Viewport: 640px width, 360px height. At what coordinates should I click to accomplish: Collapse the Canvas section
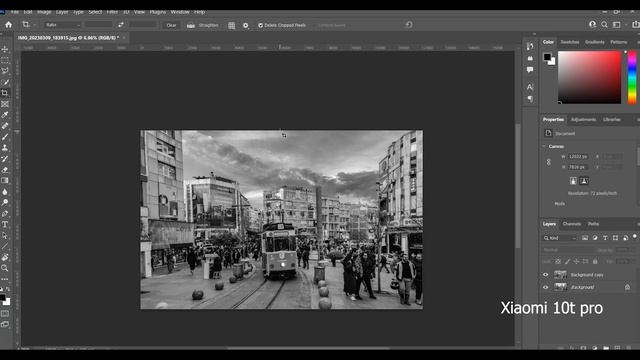coord(544,146)
